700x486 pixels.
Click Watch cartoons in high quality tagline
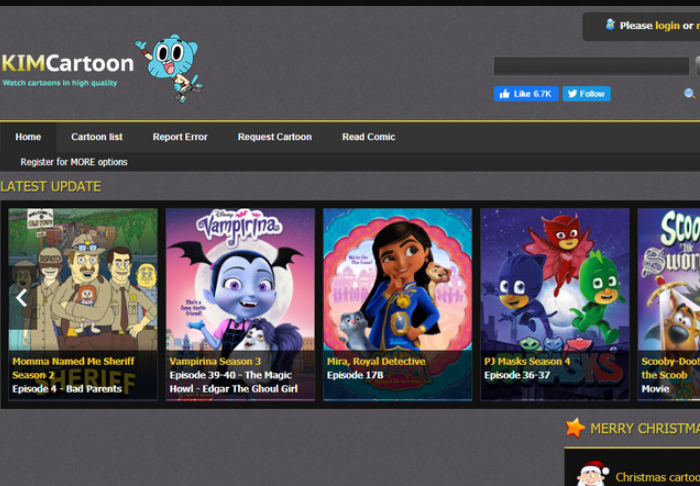click(60, 83)
